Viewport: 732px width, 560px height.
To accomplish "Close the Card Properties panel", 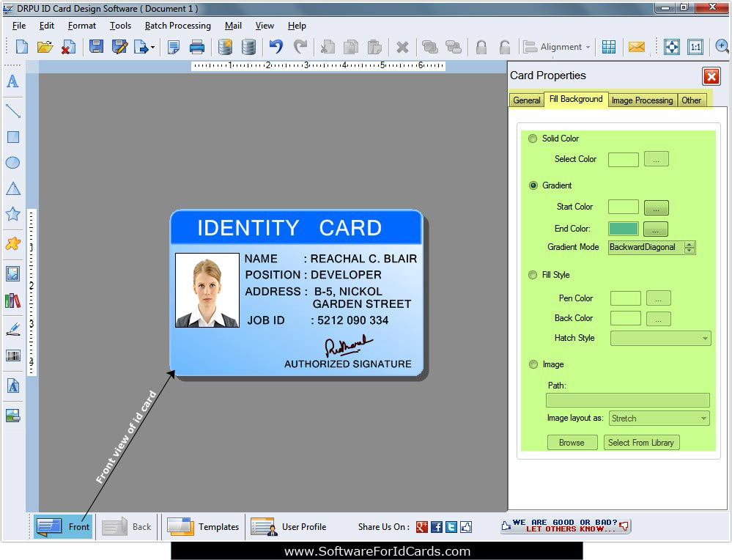I will pos(711,76).
